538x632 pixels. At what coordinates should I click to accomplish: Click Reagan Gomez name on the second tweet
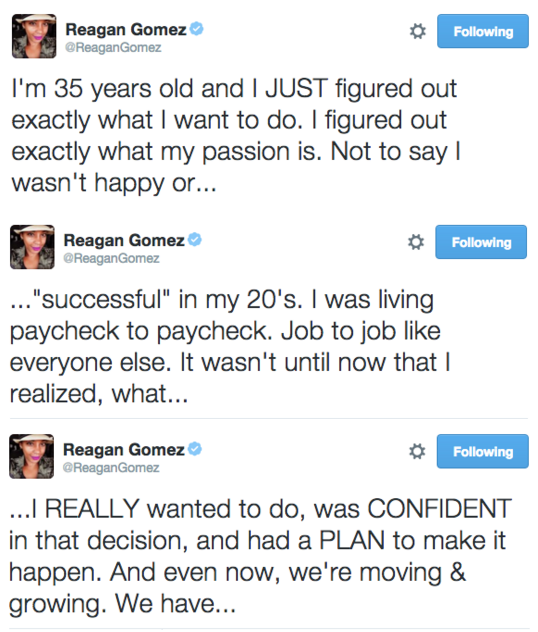(x=124, y=240)
